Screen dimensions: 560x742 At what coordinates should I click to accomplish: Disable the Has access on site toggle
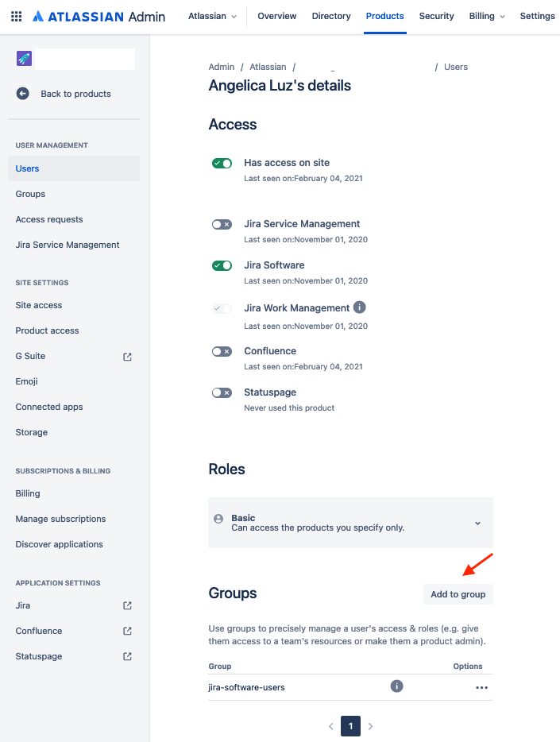coord(222,163)
